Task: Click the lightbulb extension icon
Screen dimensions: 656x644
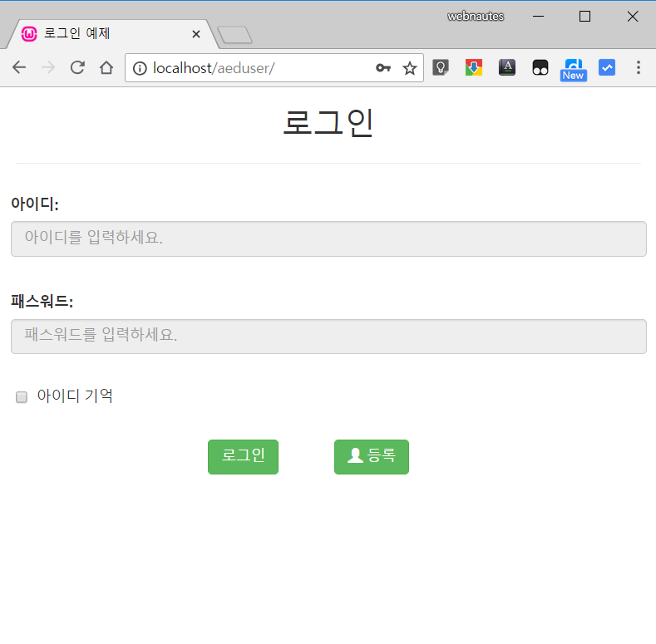Action: (441, 67)
